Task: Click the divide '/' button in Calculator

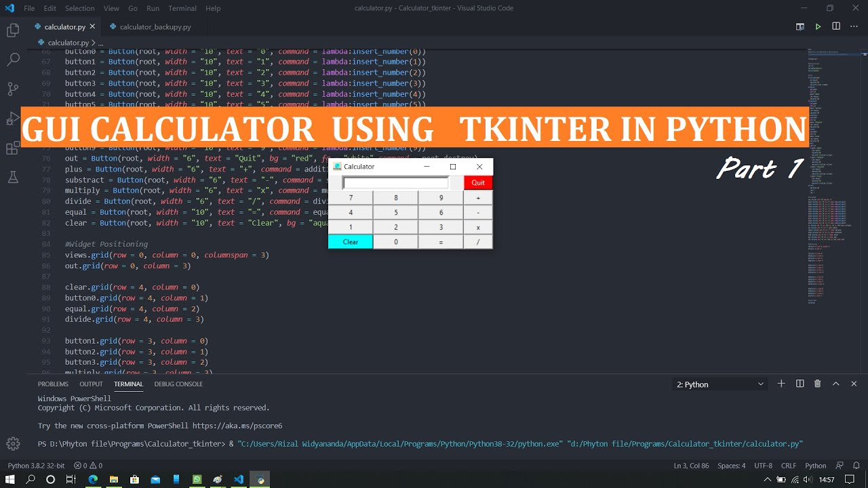Action: (x=478, y=242)
